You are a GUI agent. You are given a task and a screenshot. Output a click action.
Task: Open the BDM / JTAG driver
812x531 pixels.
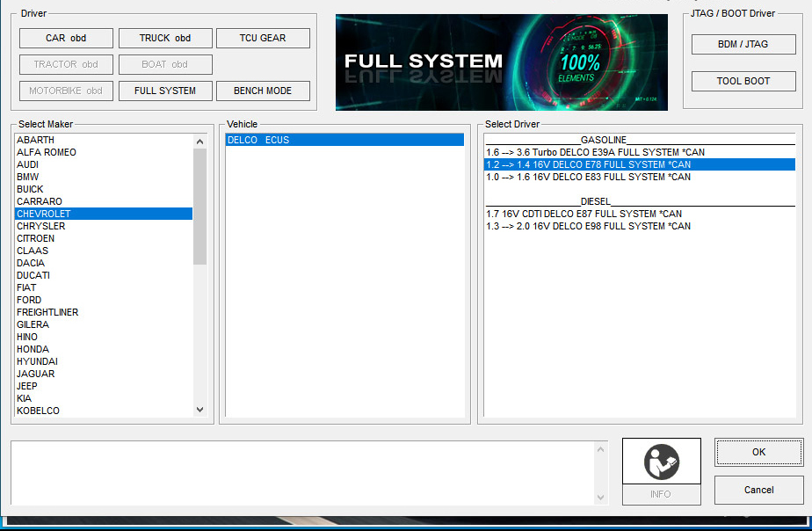coord(743,45)
